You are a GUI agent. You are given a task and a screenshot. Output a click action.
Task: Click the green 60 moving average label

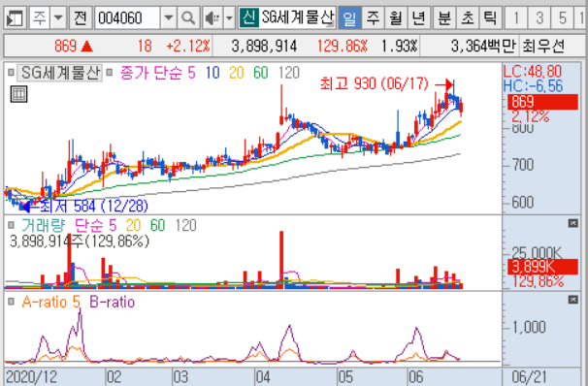[x=261, y=73]
